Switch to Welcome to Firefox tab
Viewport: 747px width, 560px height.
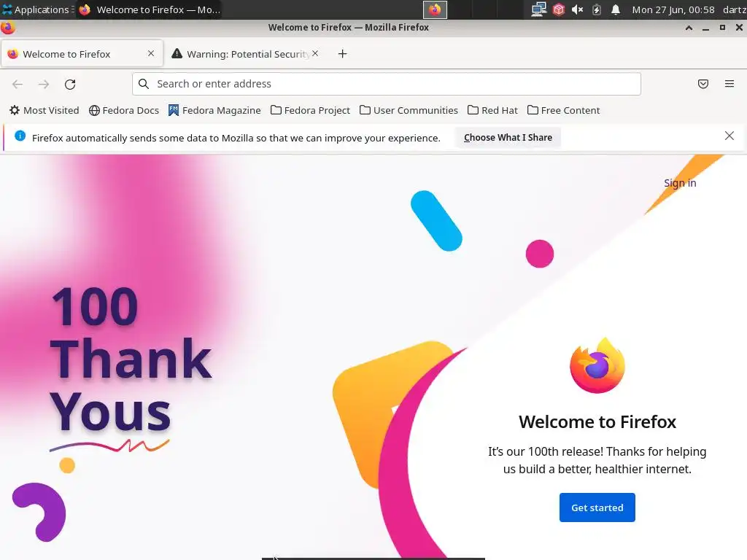point(82,54)
